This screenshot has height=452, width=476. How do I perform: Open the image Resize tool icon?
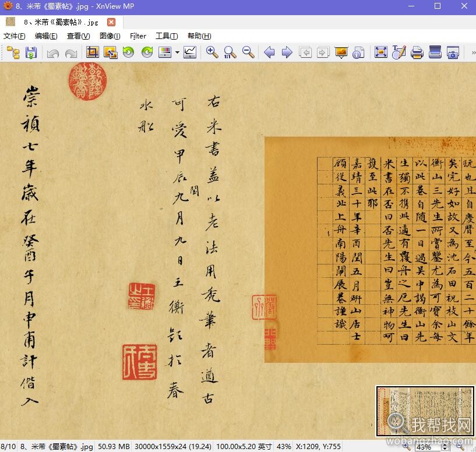click(111, 52)
